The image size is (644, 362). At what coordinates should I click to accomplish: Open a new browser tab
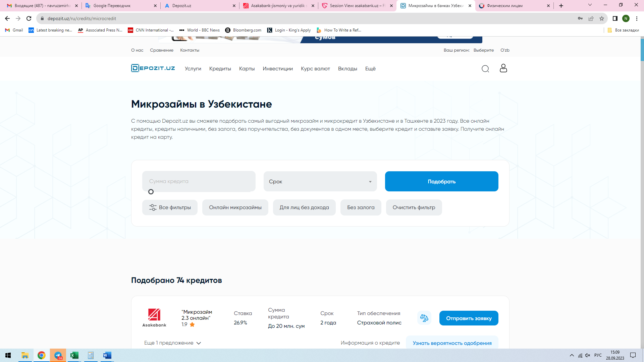click(561, 6)
